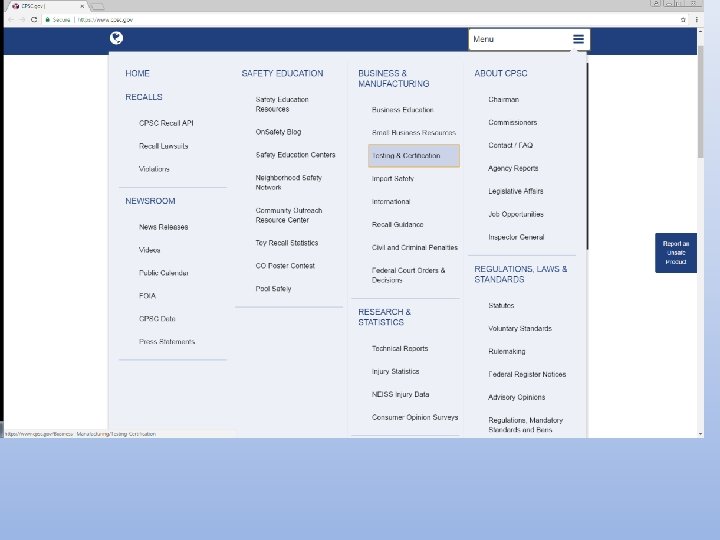Viewport: 720px width, 540px height.
Task: Select highlighted Testing & Certification item
Action: [x=414, y=156]
